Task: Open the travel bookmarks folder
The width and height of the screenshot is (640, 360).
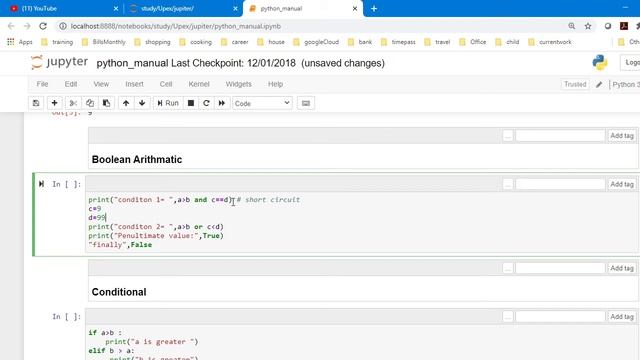Action: 437,42
